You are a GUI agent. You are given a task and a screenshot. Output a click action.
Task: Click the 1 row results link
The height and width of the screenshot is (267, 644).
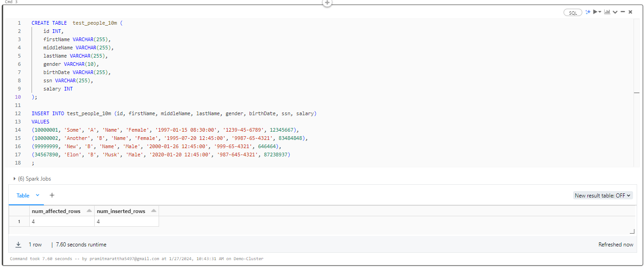[x=35, y=244]
